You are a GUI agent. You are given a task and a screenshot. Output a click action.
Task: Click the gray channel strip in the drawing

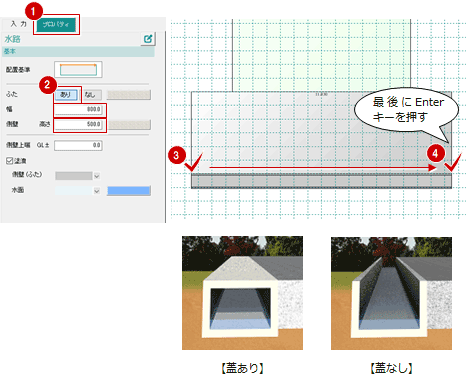coord(321,181)
